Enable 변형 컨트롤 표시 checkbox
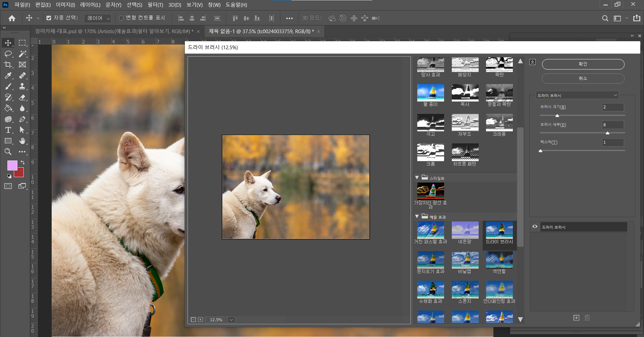Viewport: 644px width, 337px height. (x=121, y=18)
